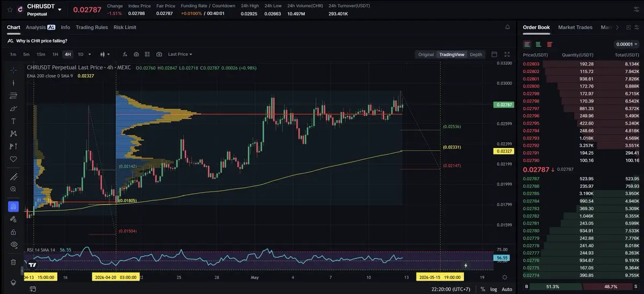The image size is (644, 294).
Task: Select the 1H timeframe
Action: click(x=55, y=54)
